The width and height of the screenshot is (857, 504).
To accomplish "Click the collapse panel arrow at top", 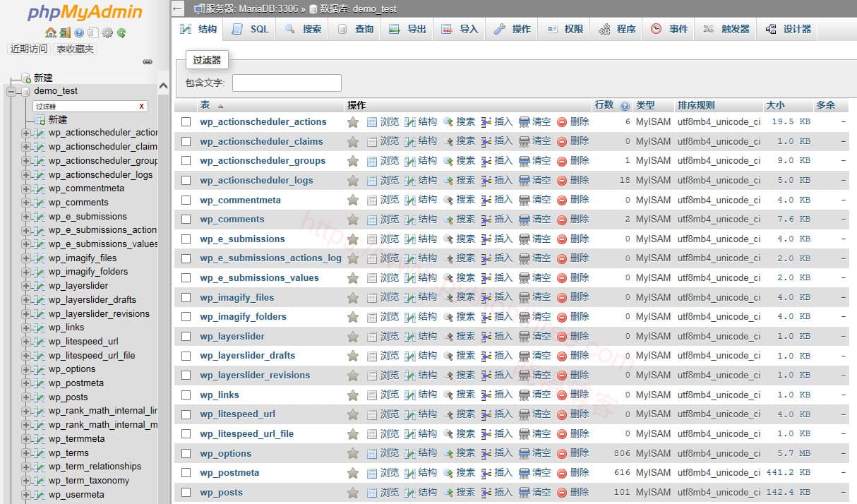I will pyautogui.click(x=178, y=8).
